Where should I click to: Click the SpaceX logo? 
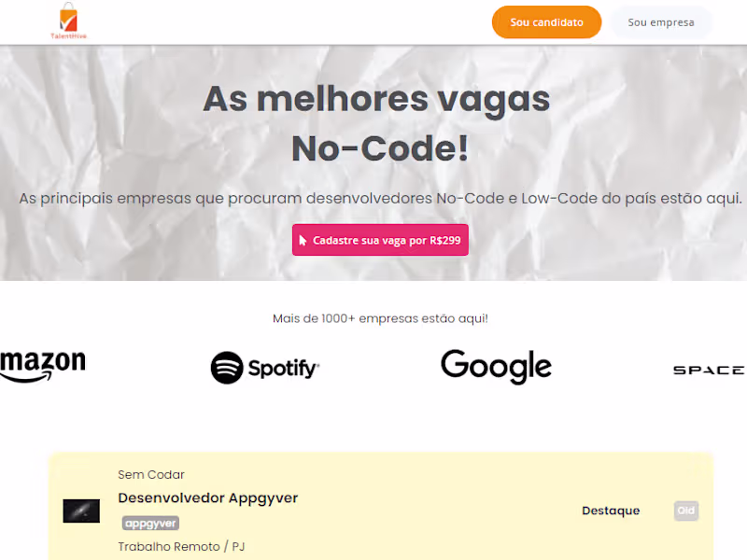click(710, 370)
